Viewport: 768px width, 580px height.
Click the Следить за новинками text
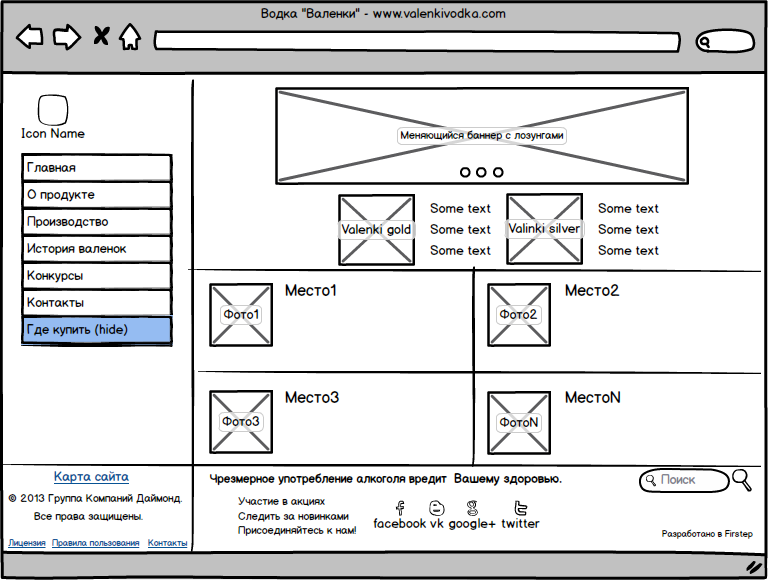pyautogui.click(x=293, y=516)
